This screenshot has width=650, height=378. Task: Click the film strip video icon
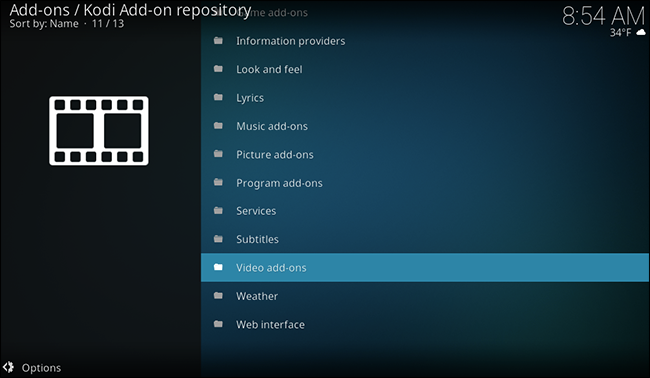pos(99,131)
